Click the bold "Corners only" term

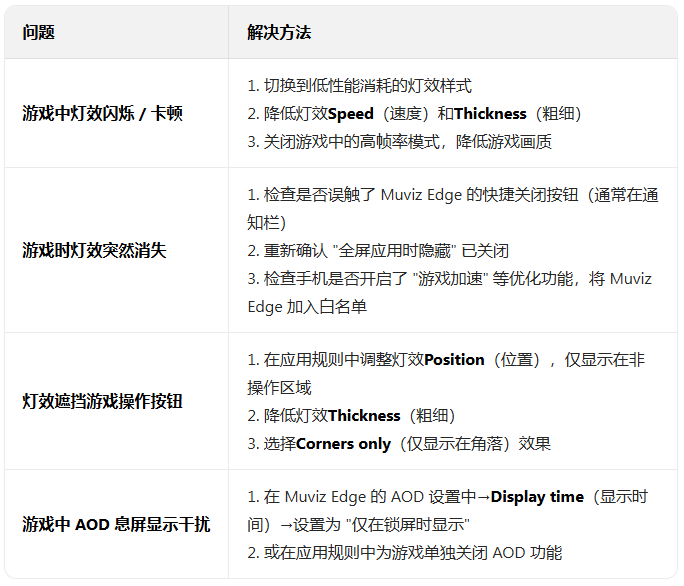pos(344,444)
